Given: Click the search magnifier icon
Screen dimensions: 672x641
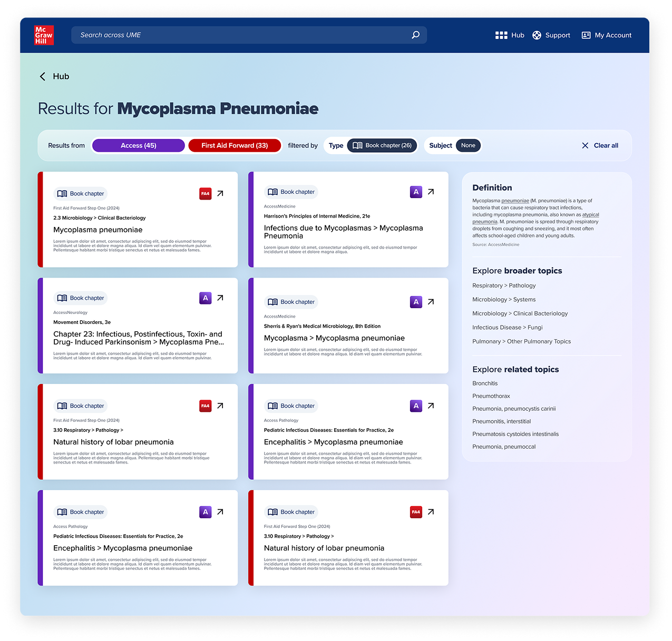Looking at the screenshot, I should point(416,35).
